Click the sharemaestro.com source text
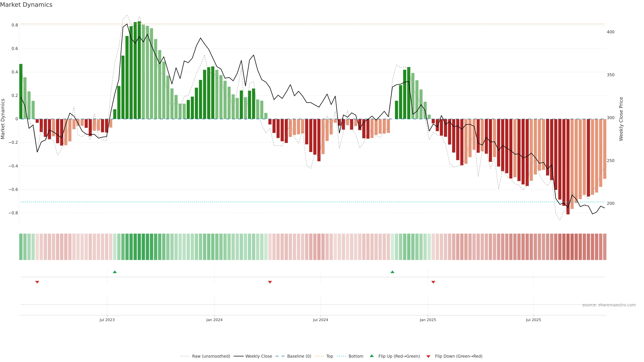This screenshot has height=362, width=644. 609,305
